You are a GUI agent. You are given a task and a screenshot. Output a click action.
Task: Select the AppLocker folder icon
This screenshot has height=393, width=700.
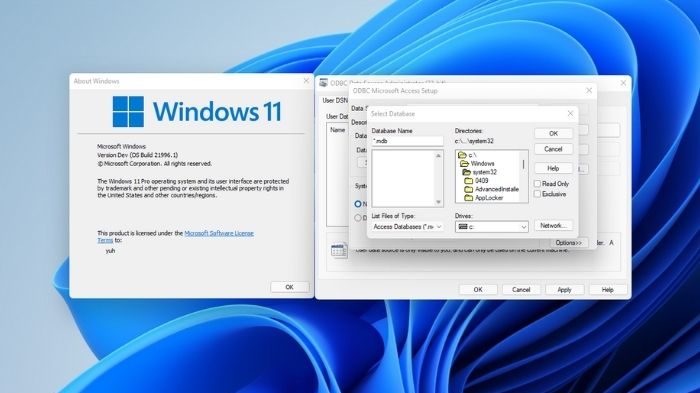point(468,197)
